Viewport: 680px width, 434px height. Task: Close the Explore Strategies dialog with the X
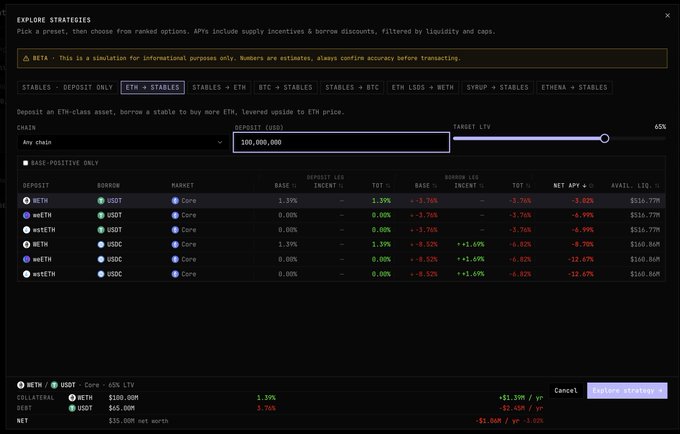(667, 16)
